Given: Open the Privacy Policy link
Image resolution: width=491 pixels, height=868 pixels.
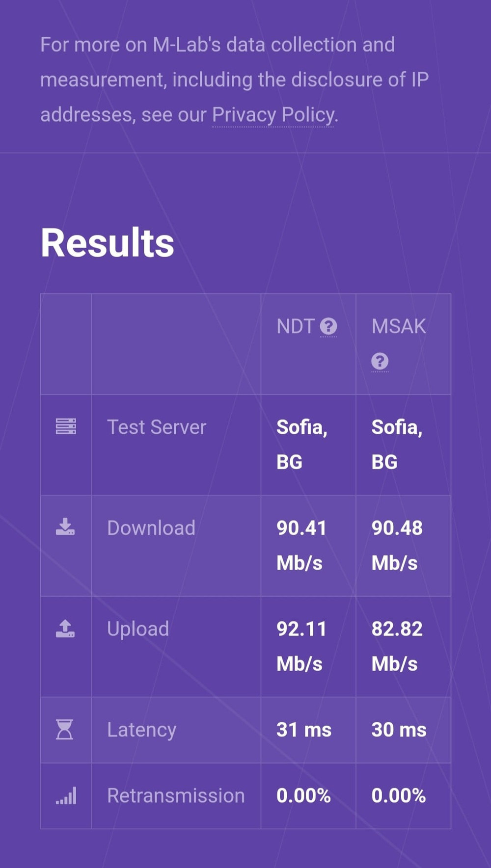Looking at the screenshot, I should [x=273, y=115].
